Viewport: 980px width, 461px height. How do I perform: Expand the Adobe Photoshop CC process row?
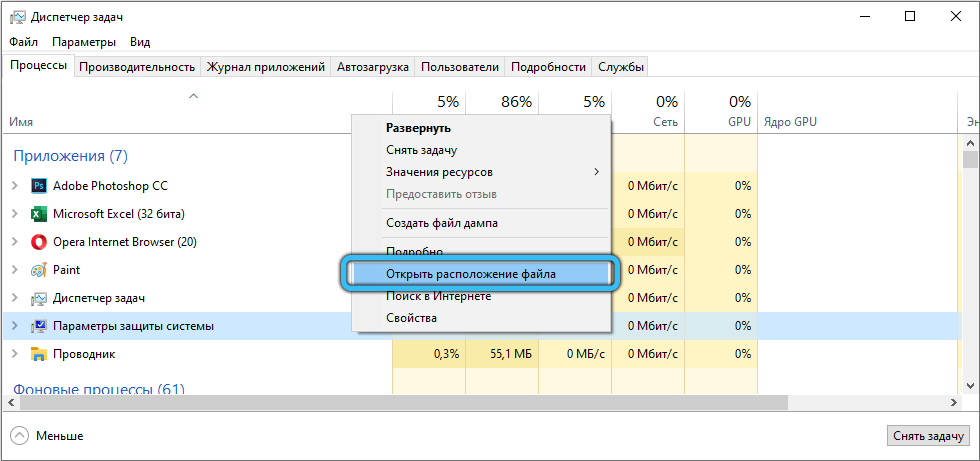point(14,186)
